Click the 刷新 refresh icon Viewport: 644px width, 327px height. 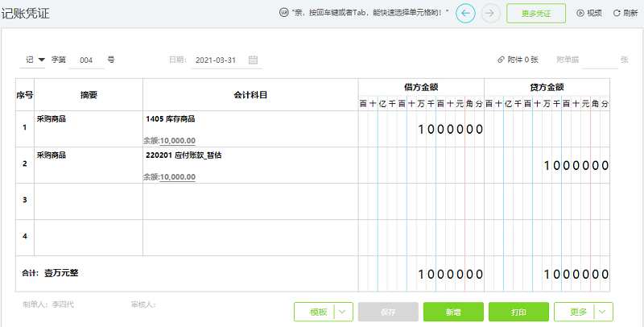click(617, 13)
